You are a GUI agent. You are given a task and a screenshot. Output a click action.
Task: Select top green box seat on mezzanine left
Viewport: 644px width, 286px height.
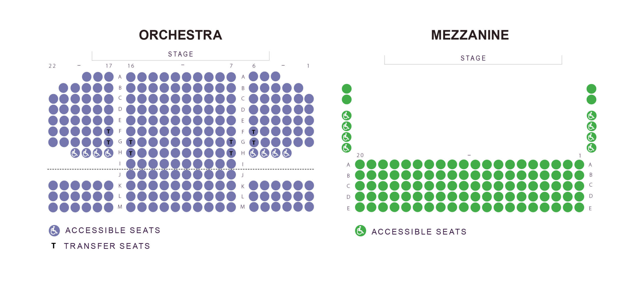coord(346,89)
